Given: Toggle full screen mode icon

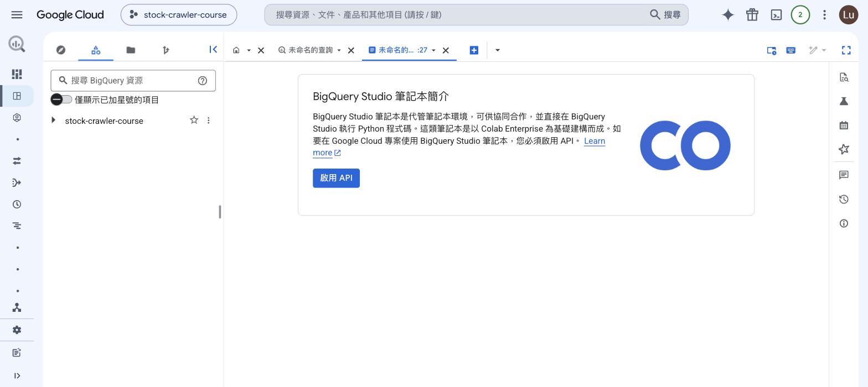Looking at the screenshot, I should [x=846, y=50].
